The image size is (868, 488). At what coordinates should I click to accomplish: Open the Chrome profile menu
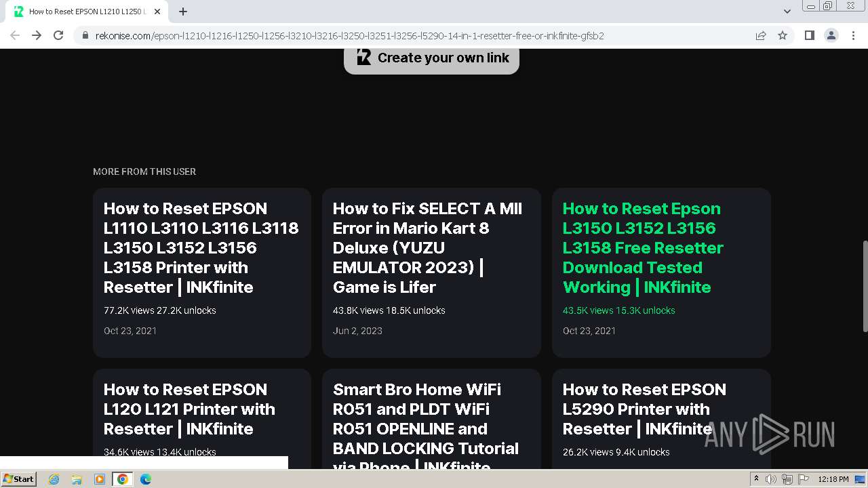[x=831, y=35]
